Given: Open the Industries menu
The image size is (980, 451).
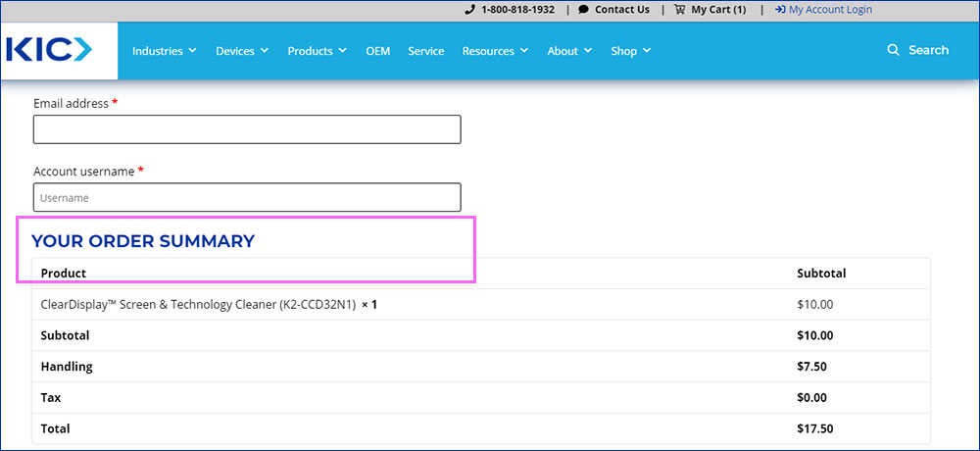Looking at the screenshot, I should pos(158,51).
